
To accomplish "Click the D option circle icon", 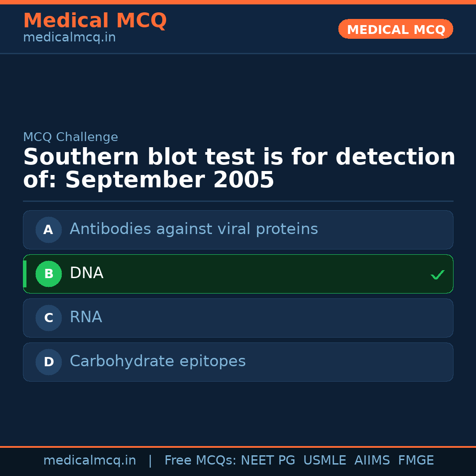I will point(48,362).
